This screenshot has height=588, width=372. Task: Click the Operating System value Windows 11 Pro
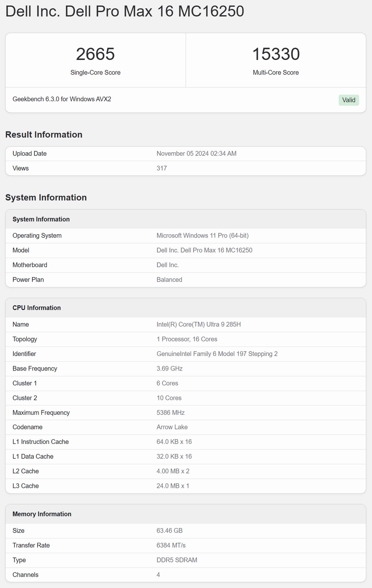click(202, 236)
